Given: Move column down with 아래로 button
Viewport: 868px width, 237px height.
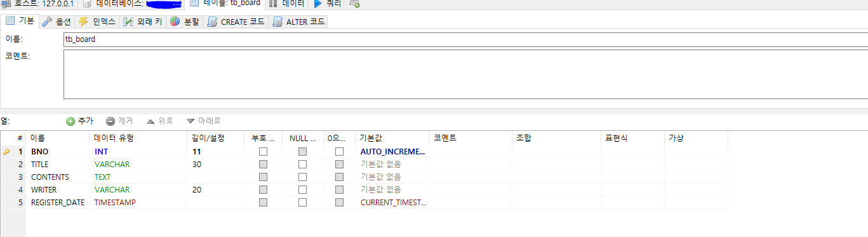Looking at the screenshot, I should click(203, 121).
